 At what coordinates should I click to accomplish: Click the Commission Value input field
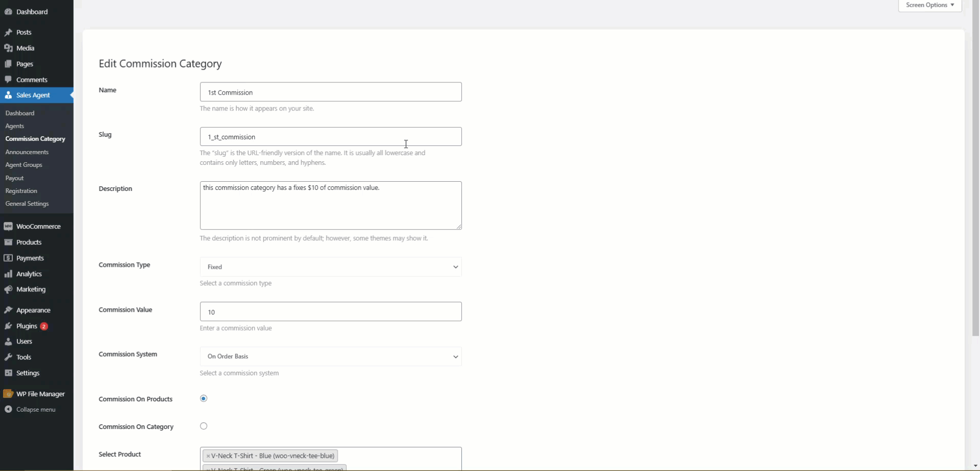click(x=330, y=312)
